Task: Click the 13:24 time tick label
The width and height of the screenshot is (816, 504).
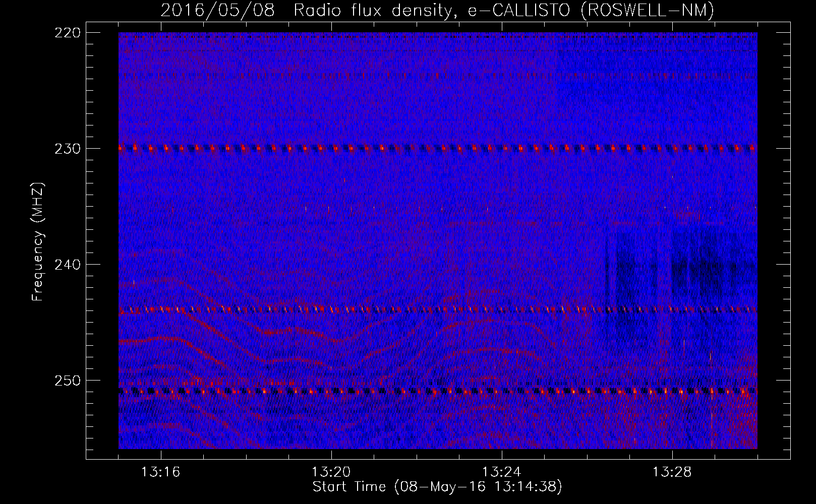Action: [x=501, y=472]
